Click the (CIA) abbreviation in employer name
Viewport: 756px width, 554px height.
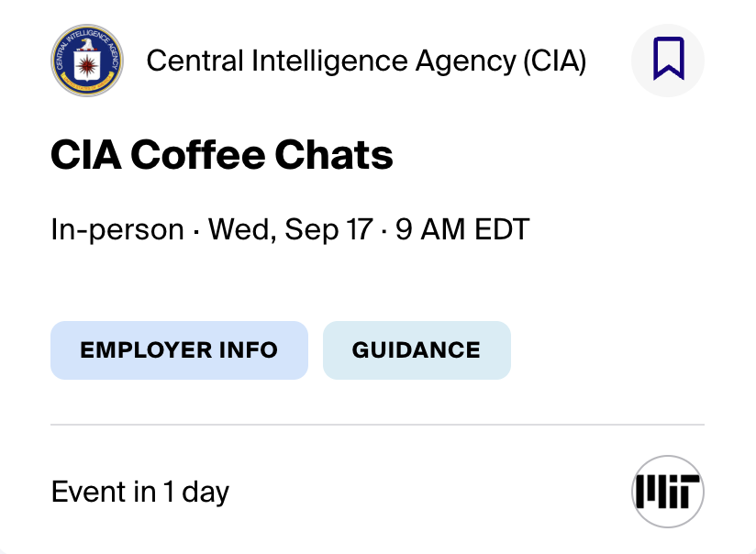coord(553,61)
